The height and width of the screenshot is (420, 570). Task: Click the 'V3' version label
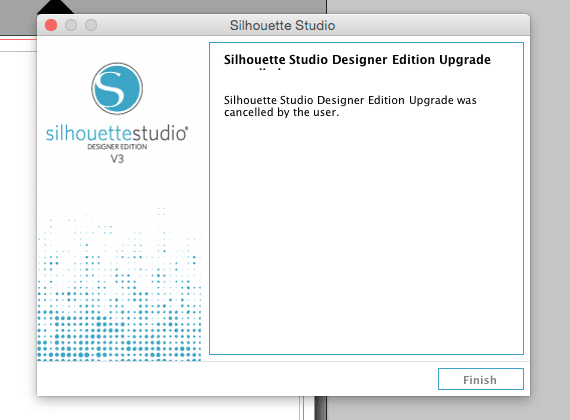coord(117,159)
